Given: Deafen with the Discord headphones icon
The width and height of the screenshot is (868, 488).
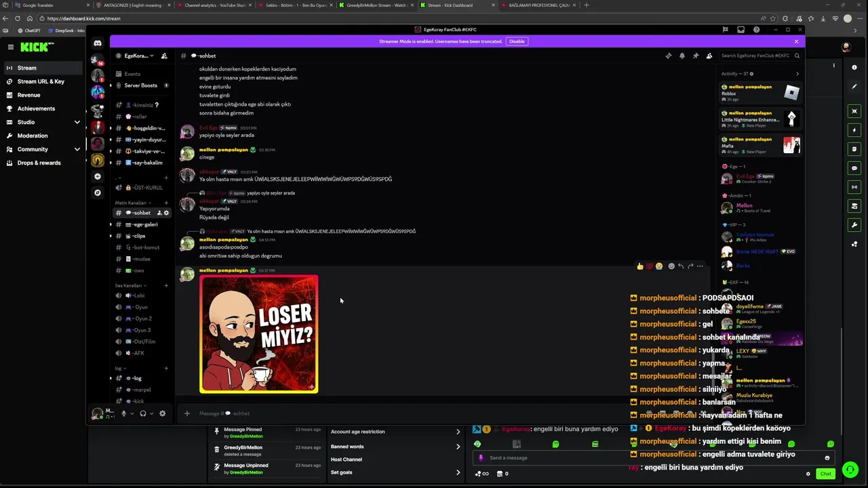Looking at the screenshot, I should tap(142, 413).
